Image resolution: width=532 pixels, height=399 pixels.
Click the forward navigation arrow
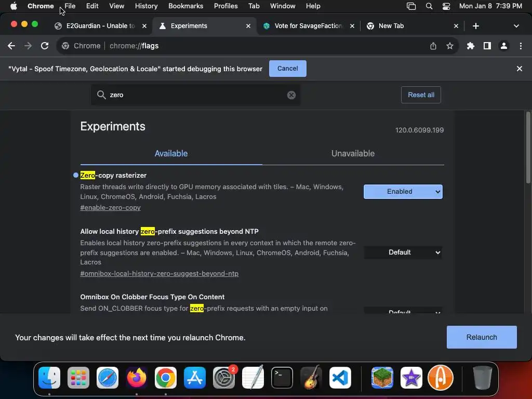(28, 46)
